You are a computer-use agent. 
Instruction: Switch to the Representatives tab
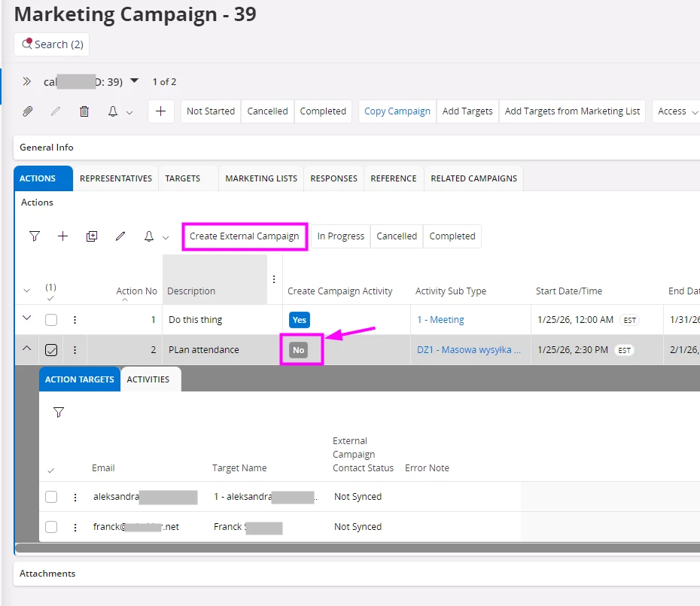click(x=116, y=178)
